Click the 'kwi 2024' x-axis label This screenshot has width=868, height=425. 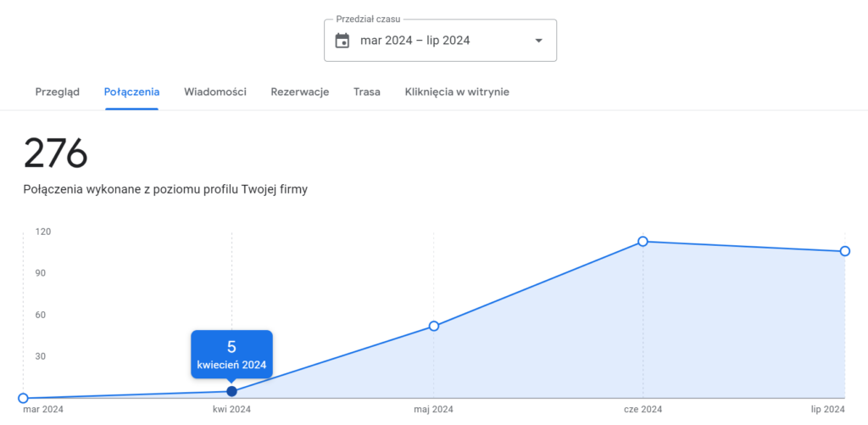[x=231, y=410]
